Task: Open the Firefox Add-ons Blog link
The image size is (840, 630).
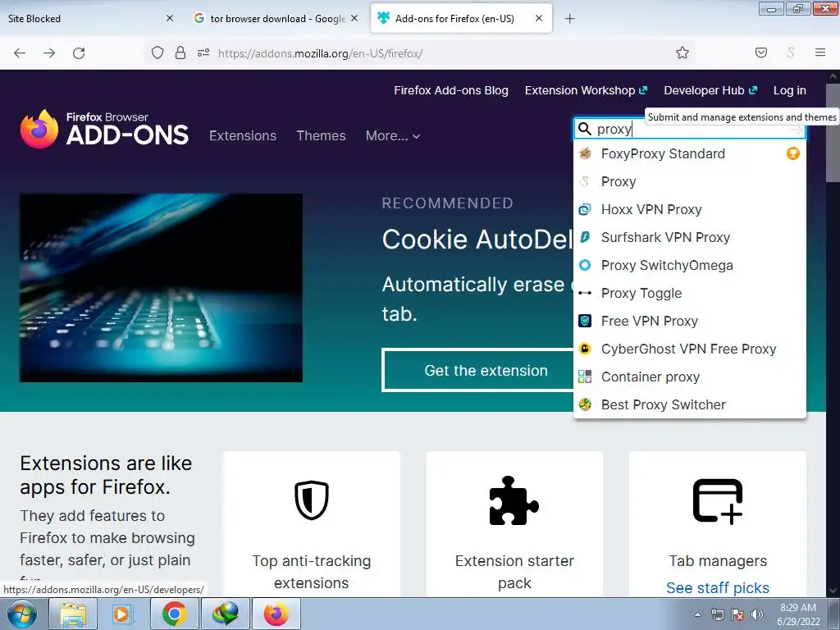Action: 451,90
